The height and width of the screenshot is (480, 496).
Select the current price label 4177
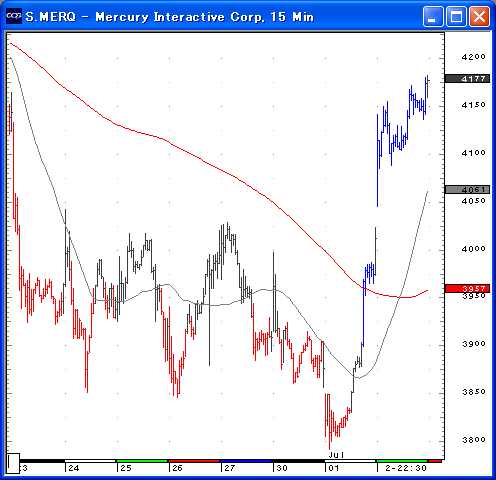pos(468,79)
